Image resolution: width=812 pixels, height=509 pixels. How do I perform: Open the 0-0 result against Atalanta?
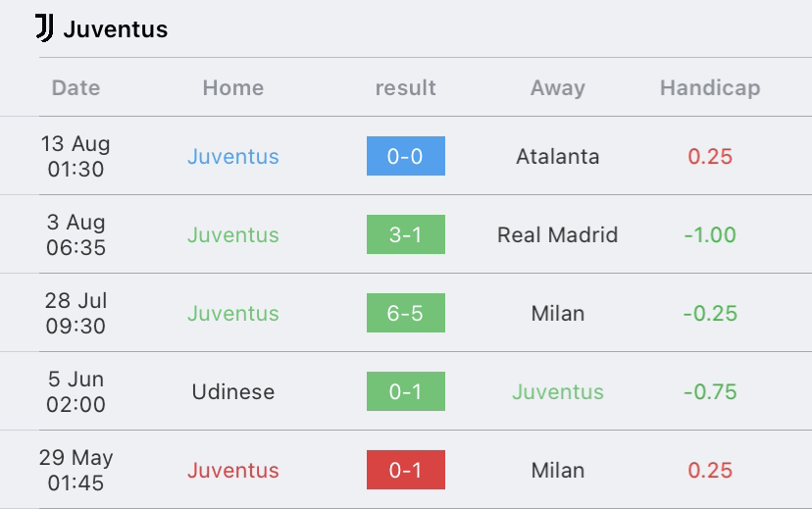click(405, 156)
